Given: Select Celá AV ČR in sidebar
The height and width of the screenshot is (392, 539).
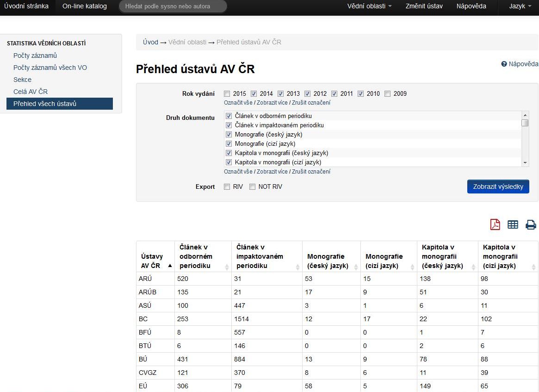Looking at the screenshot, I should [31, 92].
